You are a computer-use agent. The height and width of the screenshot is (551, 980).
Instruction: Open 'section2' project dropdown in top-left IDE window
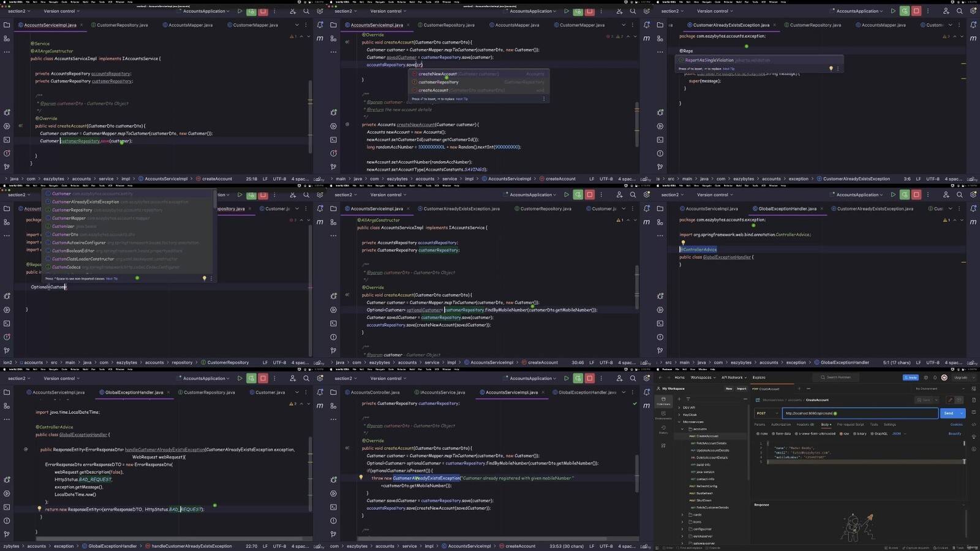[18, 11]
